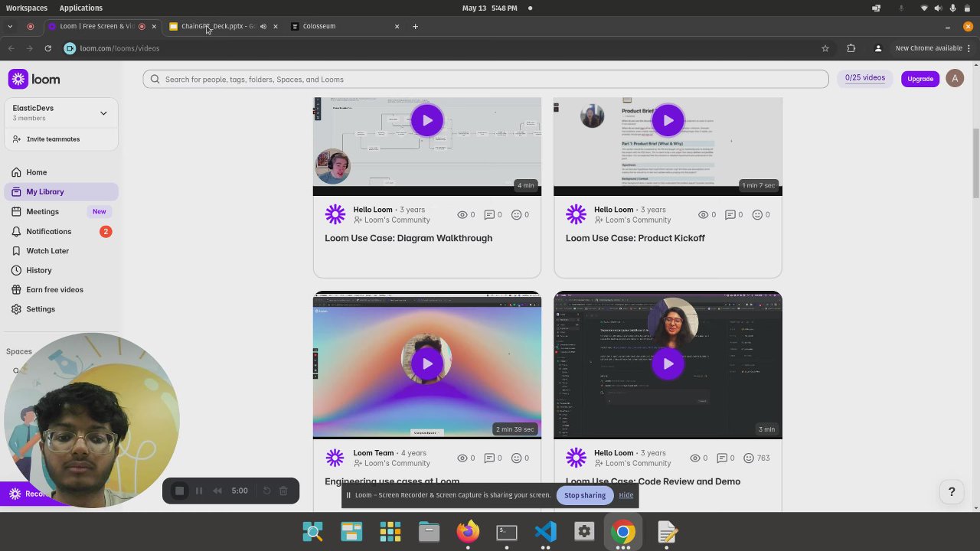Image resolution: width=980 pixels, height=551 pixels.
Task: Click comments icon on Diagram Walkthrough card
Action: tap(489, 215)
